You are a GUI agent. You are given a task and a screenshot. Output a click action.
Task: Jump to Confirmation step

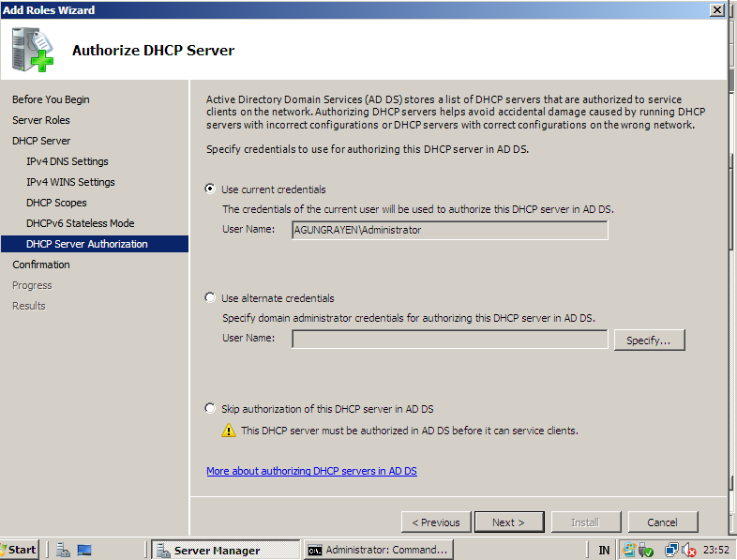(x=41, y=265)
